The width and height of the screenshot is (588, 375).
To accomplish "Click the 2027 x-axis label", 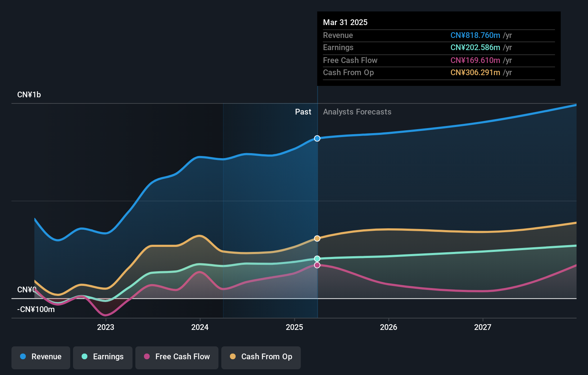I will point(483,327).
